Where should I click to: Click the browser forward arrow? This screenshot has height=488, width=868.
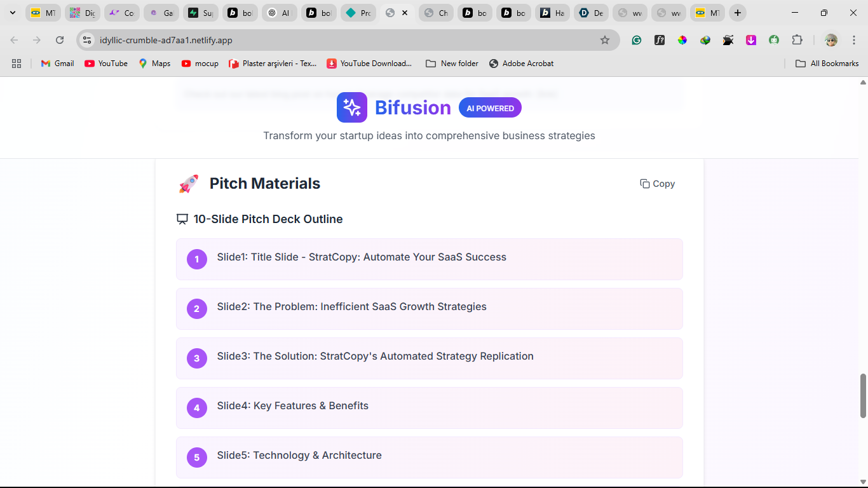(x=37, y=40)
